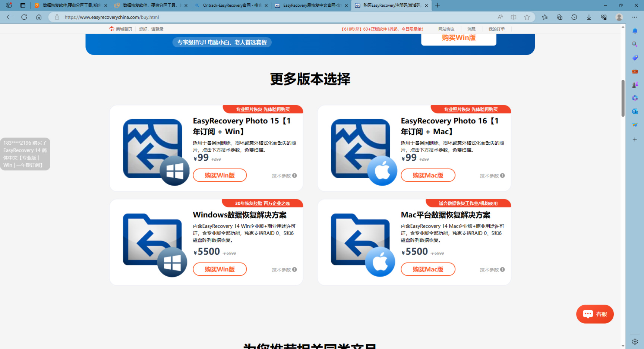View 技术参数 for Windows数据恢复解决方案
Viewport: 644px width, 349px height.
click(284, 270)
